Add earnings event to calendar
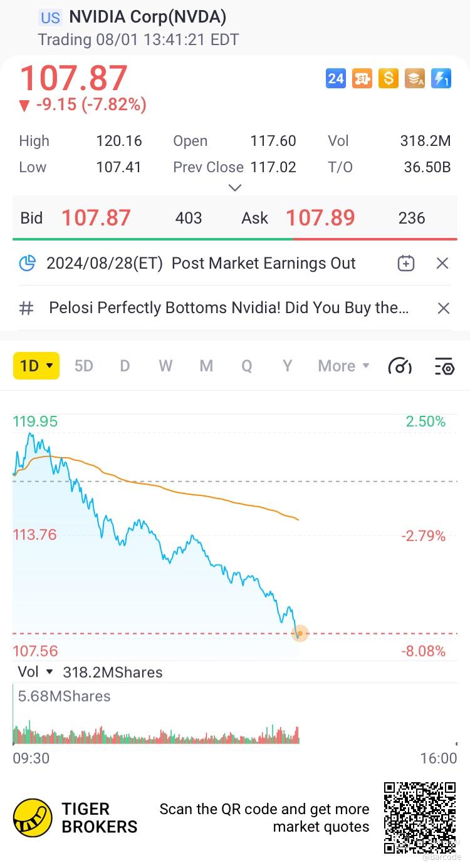 406,263
